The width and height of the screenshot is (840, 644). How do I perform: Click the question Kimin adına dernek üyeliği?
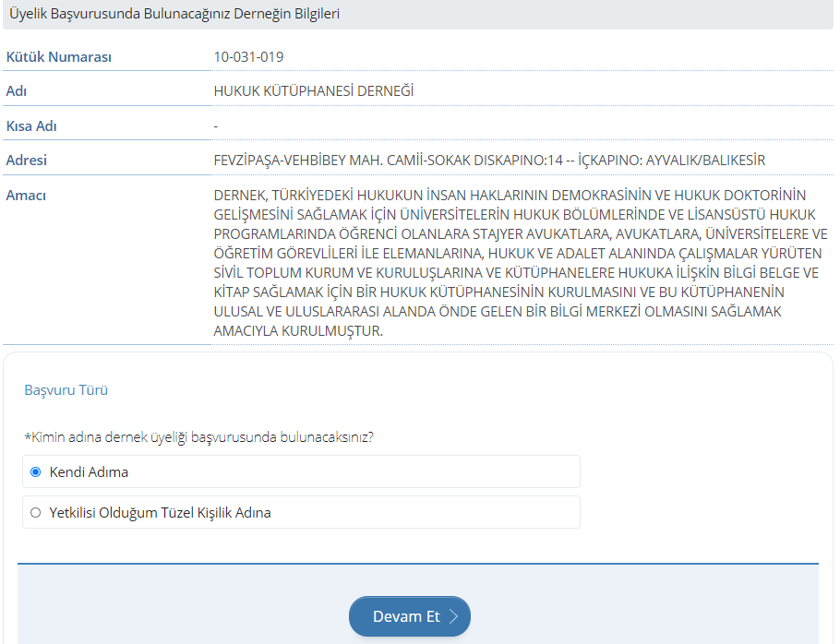point(198,437)
